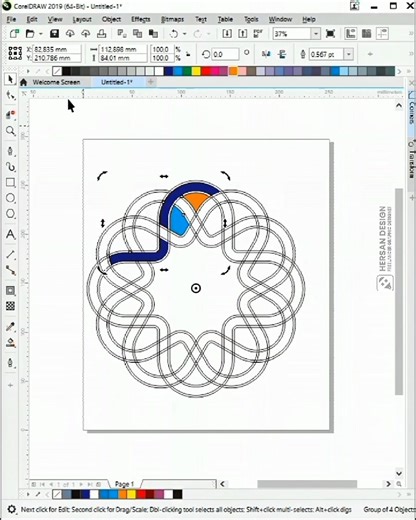Click the Print icon
This screenshot has height=520, width=416.
(101, 34)
